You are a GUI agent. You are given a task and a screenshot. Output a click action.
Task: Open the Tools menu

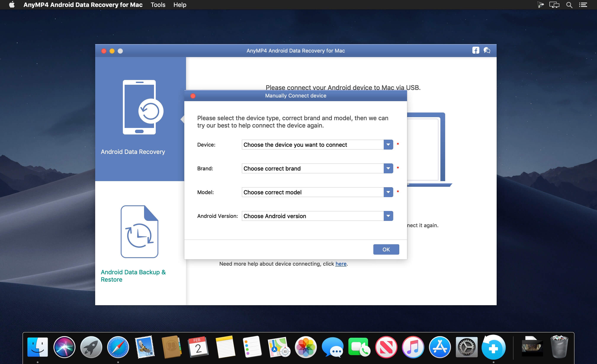tap(158, 5)
